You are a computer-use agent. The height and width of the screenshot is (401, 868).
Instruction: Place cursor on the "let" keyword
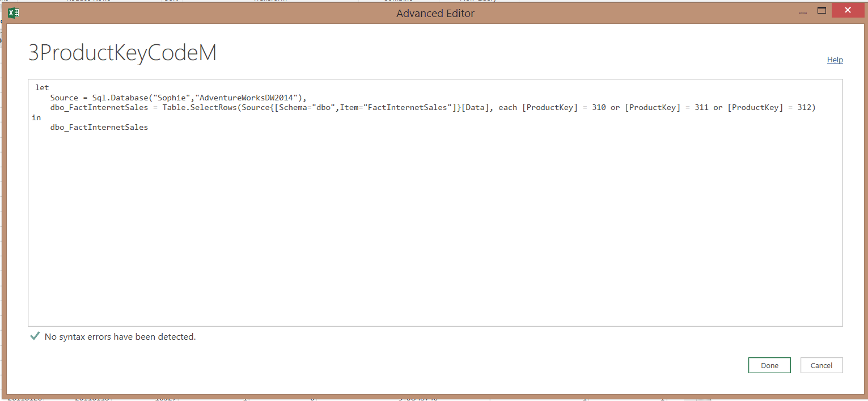click(42, 87)
